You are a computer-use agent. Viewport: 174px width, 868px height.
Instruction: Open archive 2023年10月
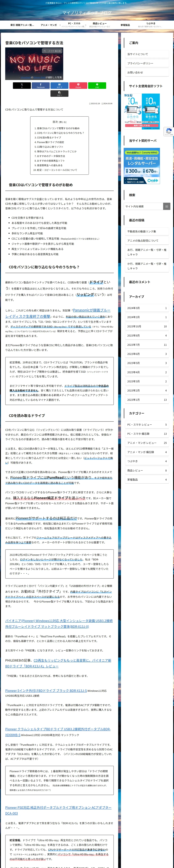[x=147, y=327]
